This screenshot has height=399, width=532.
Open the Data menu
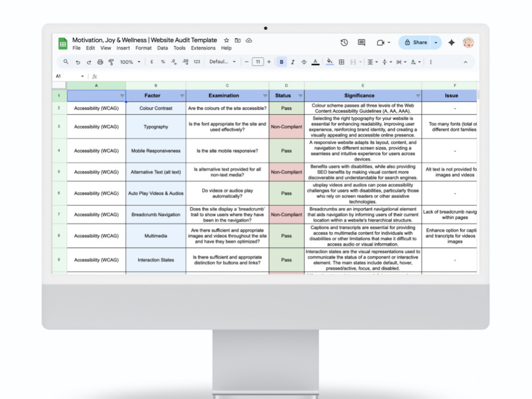pos(162,48)
